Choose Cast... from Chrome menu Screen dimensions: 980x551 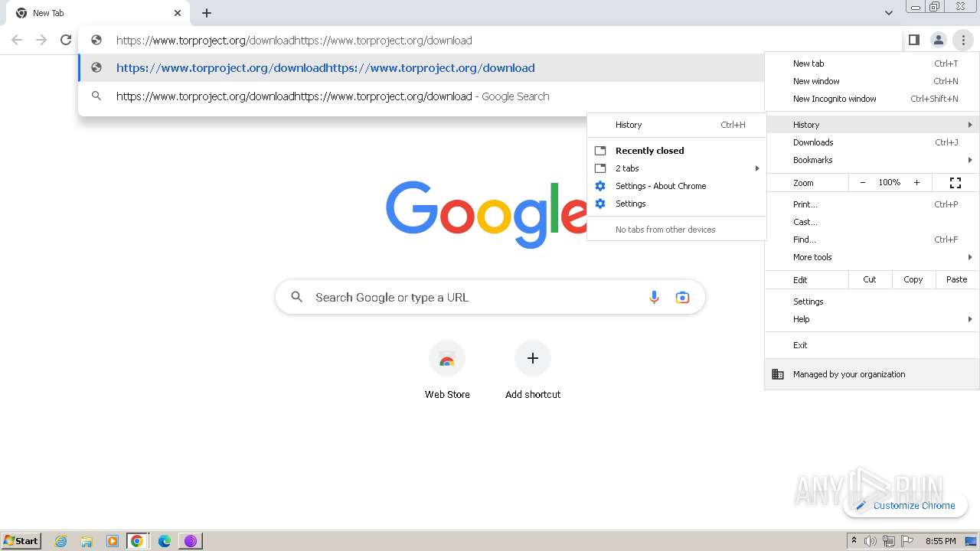coord(872,222)
